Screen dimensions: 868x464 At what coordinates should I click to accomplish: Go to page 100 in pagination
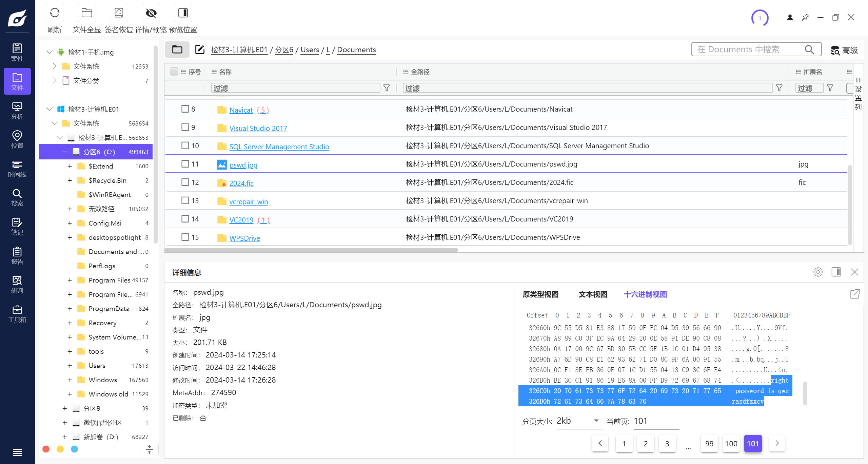pyautogui.click(x=731, y=444)
